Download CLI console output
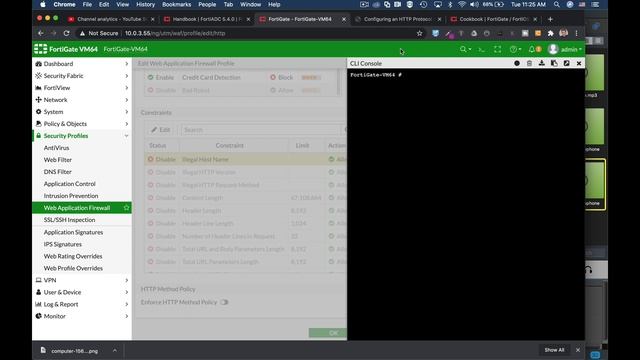 (x=542, y=63)
